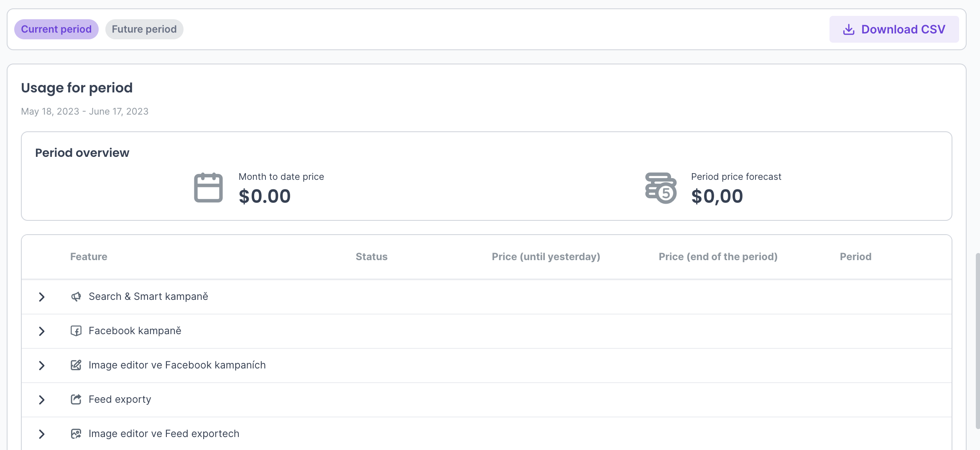Click the calendar icon by Month to date price

(x=208, y=188)
